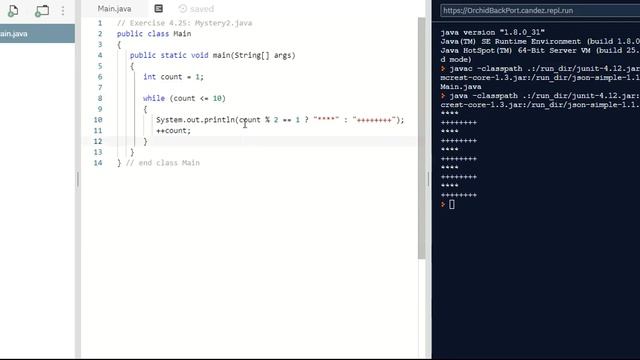Click the pane divider handle between editor and console

429,179
